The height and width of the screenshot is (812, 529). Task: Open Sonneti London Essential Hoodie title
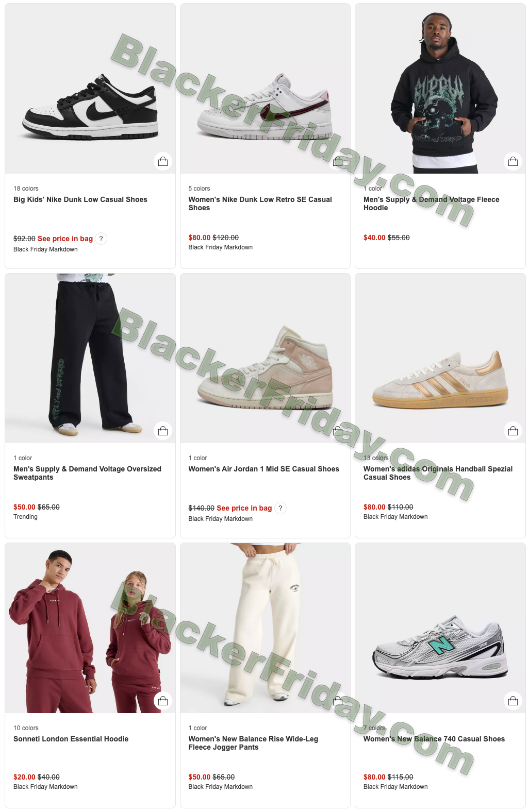point(71,739)
